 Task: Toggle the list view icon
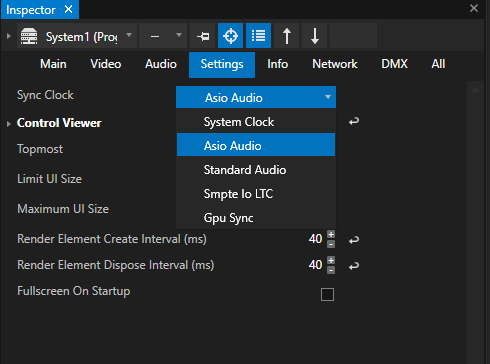258,36
